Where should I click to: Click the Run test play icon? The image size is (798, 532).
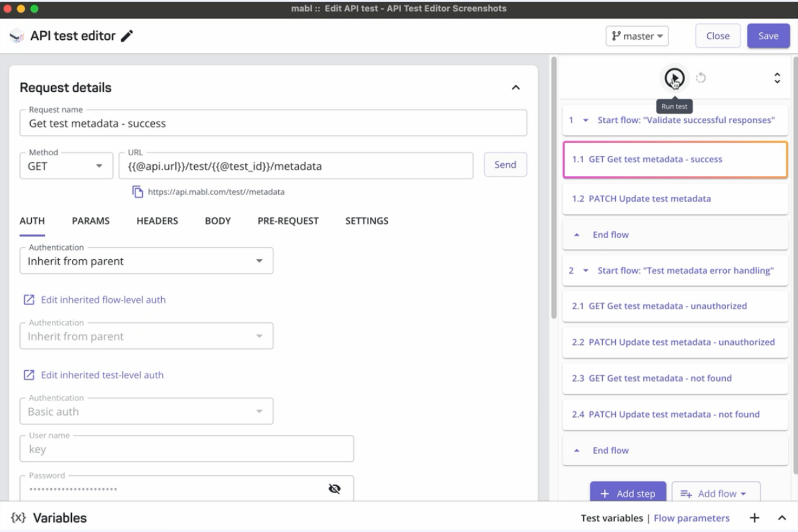click(674, 78)
